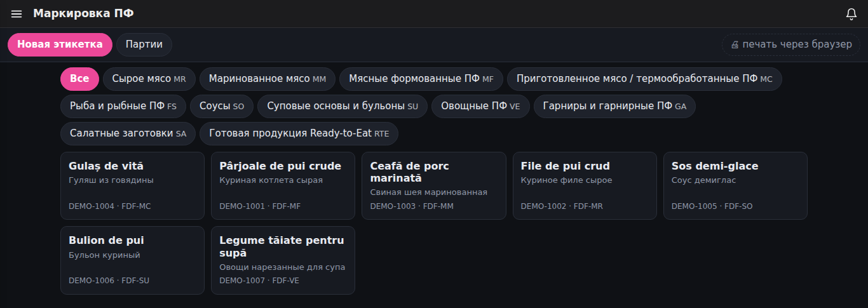This screenshot has width=868, height=308.
Task: Filter by Готовая продукция Ready-to-Eat RTE
Action: (x=299, y=133)
